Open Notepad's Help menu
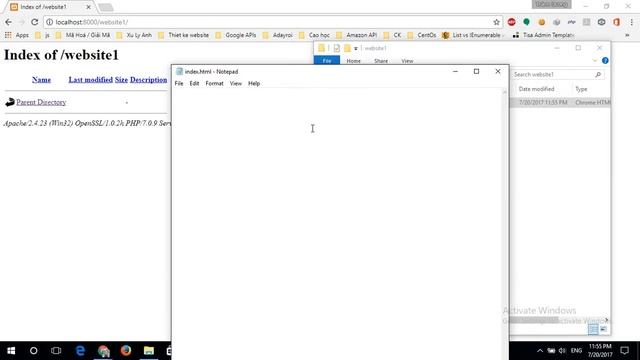The width and height of the screenshot is (640, 360). coord(254,83)
